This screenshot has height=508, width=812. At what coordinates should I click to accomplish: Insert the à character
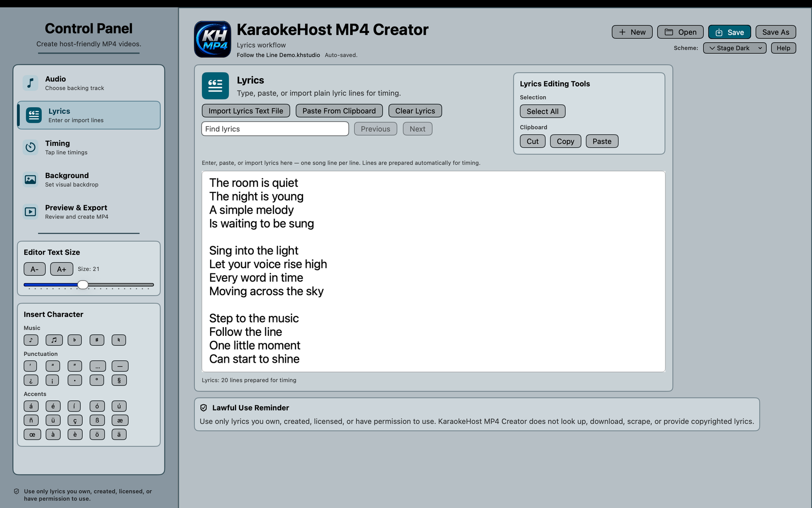pyautogui.click(x=53, y=434)
